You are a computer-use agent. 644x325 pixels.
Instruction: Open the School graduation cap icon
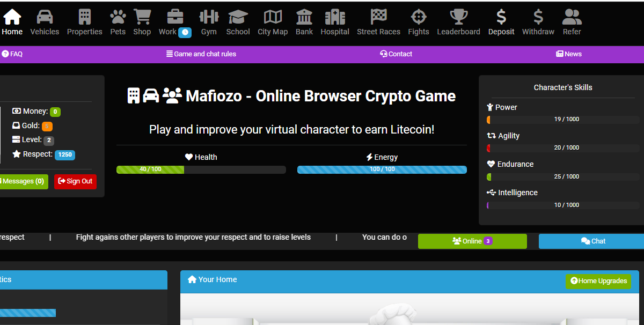tap(238, 17)
